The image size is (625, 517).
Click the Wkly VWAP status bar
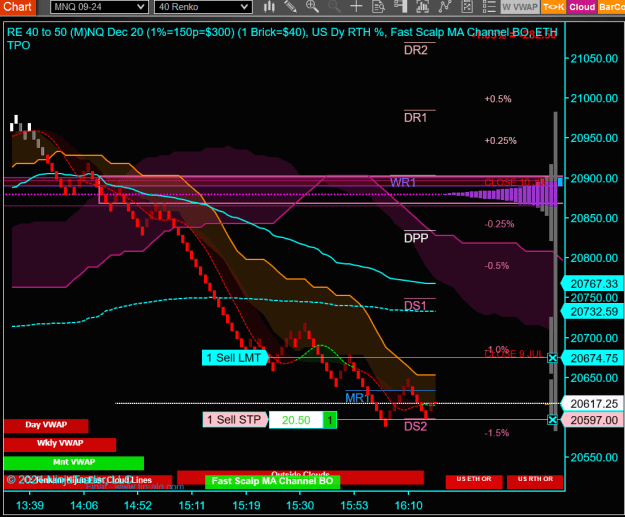click(60, 444)
